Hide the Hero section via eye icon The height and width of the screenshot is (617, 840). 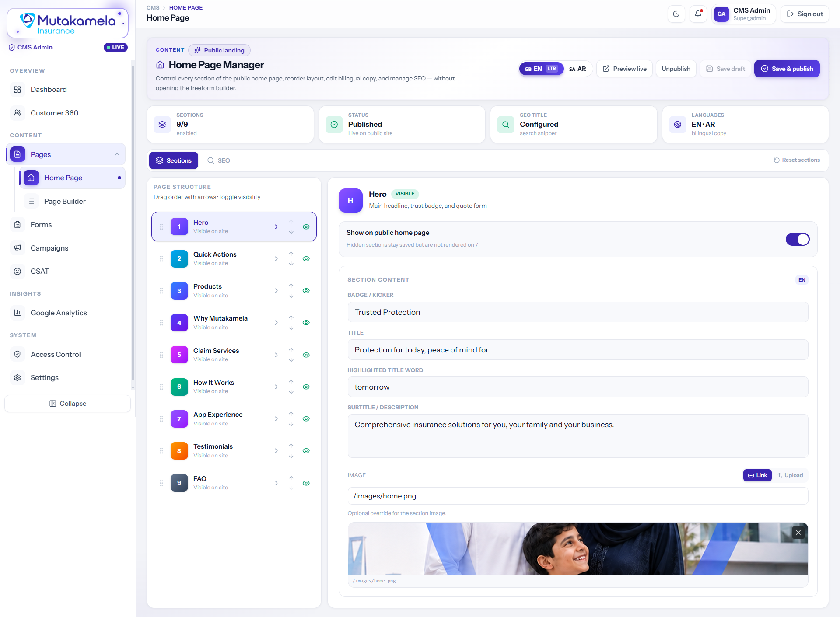306,227
